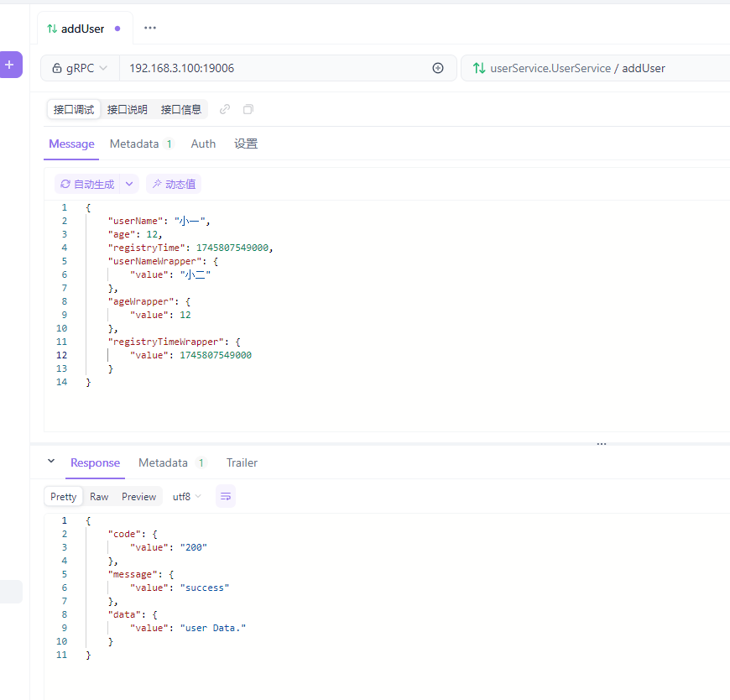Open the utf8 encoding dropdown
Screen dimensions: 730x700
tap(186, 497)
